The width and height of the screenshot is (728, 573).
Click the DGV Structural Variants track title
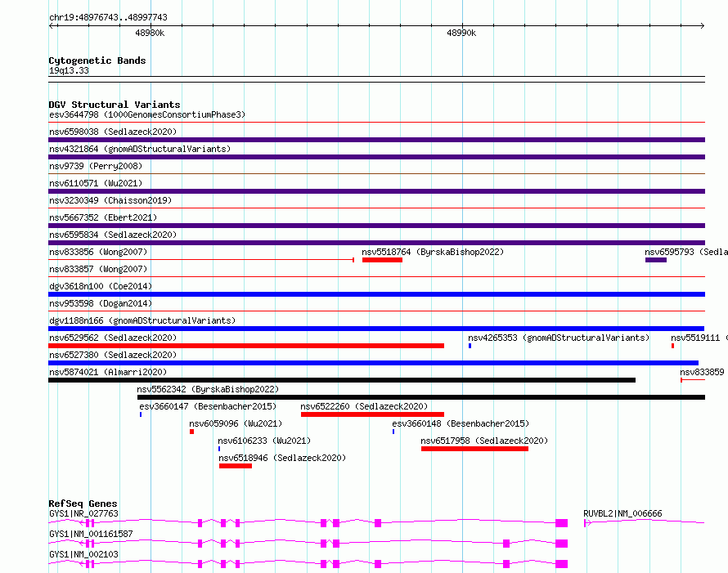pyautogui.click(x=115, y=105)
